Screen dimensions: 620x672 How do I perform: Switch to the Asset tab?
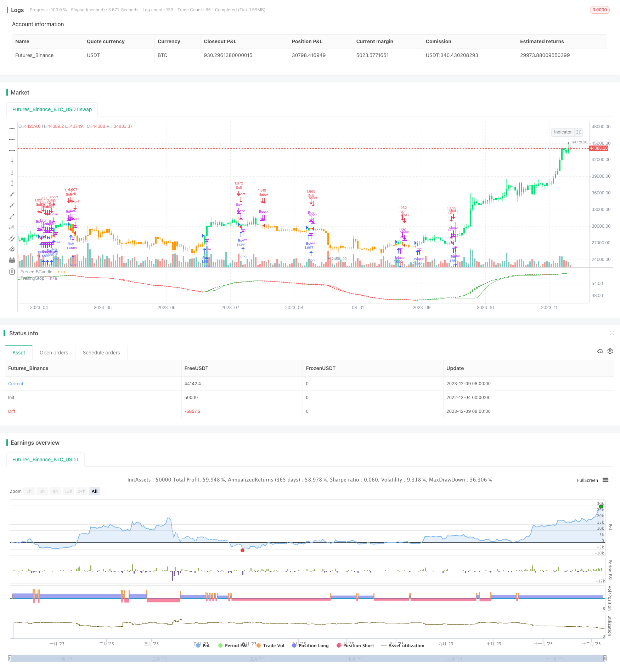click(19, 353)
